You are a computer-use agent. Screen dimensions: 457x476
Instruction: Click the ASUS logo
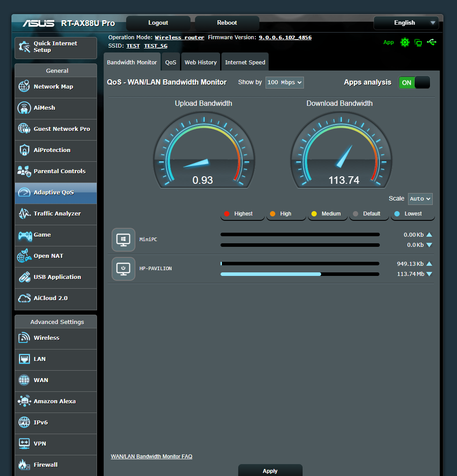point(38,23)
